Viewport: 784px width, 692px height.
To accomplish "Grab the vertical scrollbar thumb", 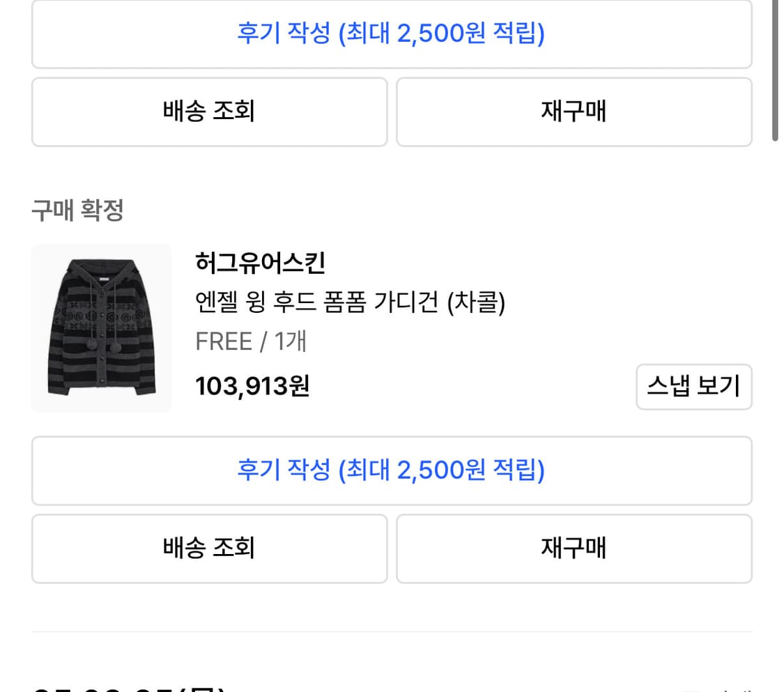I will [775, 70].
